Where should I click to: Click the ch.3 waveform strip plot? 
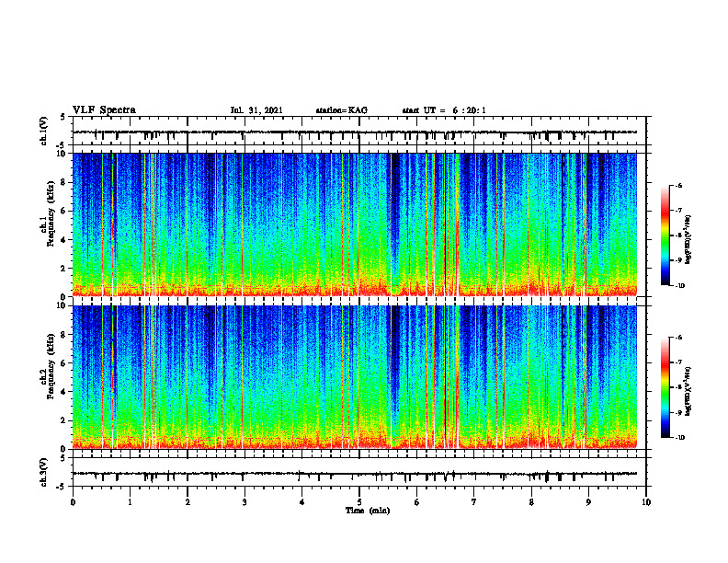click(359, 473)
